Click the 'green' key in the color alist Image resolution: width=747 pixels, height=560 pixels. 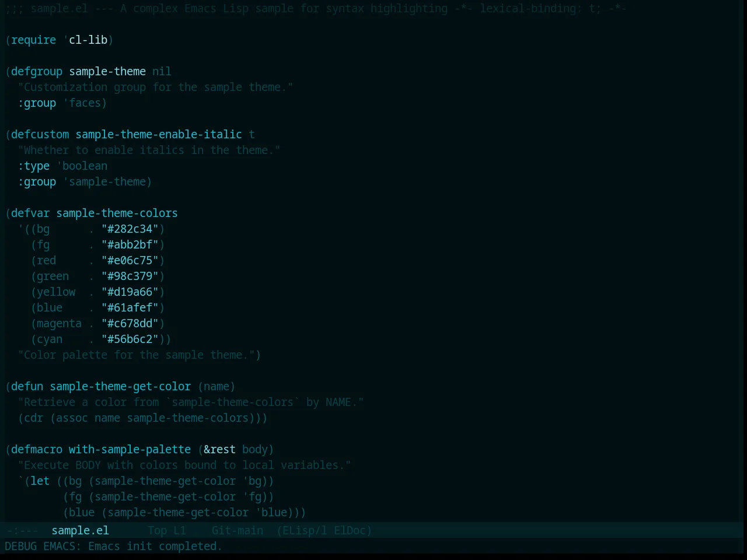click(x=53, y=276)
